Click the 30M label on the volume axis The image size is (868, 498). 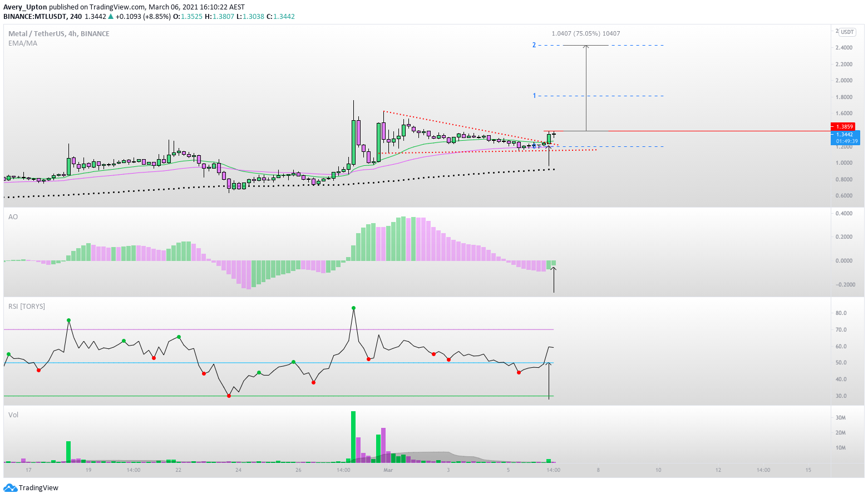pos(840,418)
